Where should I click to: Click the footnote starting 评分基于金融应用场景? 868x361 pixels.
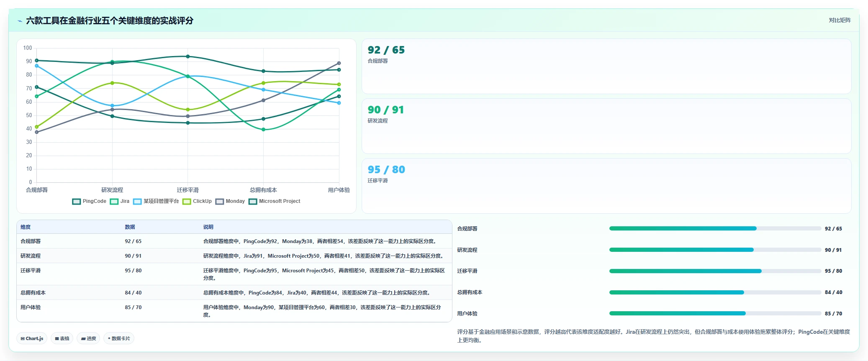653,336
